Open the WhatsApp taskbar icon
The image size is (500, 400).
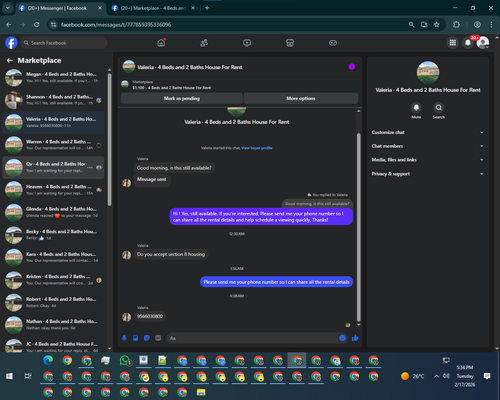[125, 361]
